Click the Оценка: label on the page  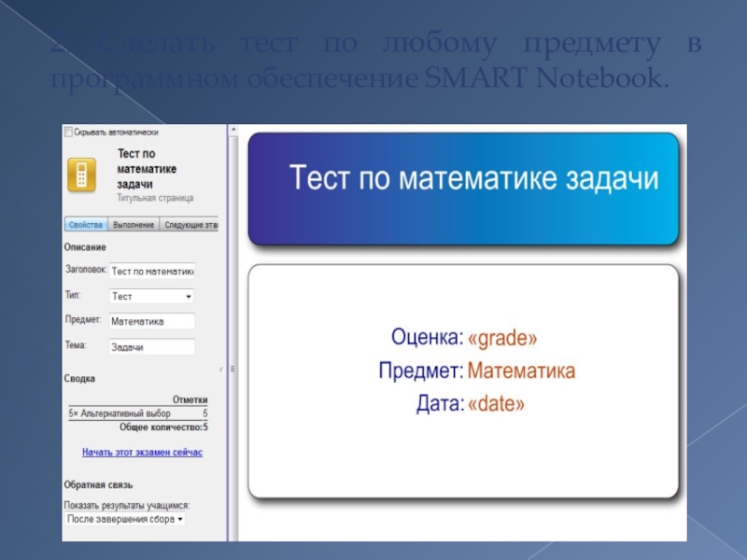pyautogui.click(x=428, y=337)
